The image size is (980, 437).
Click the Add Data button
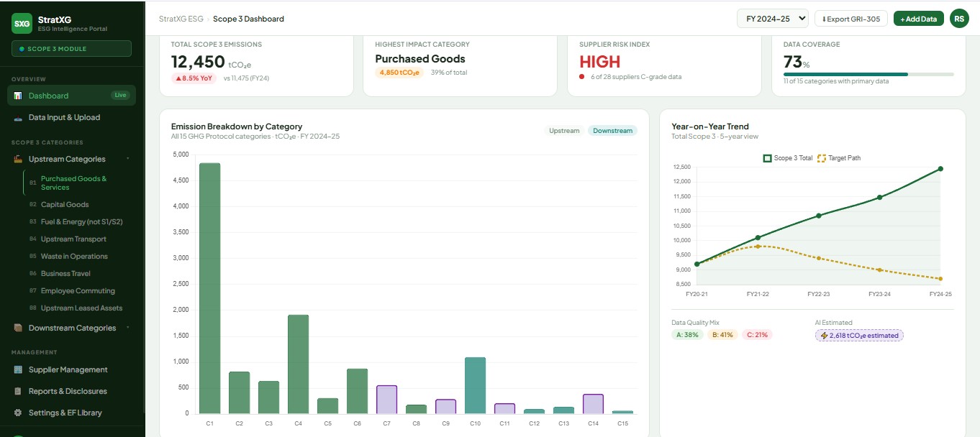919,19
